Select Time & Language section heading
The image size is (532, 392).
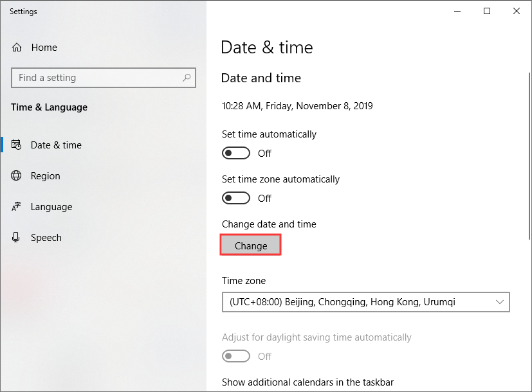pos(49,107)
